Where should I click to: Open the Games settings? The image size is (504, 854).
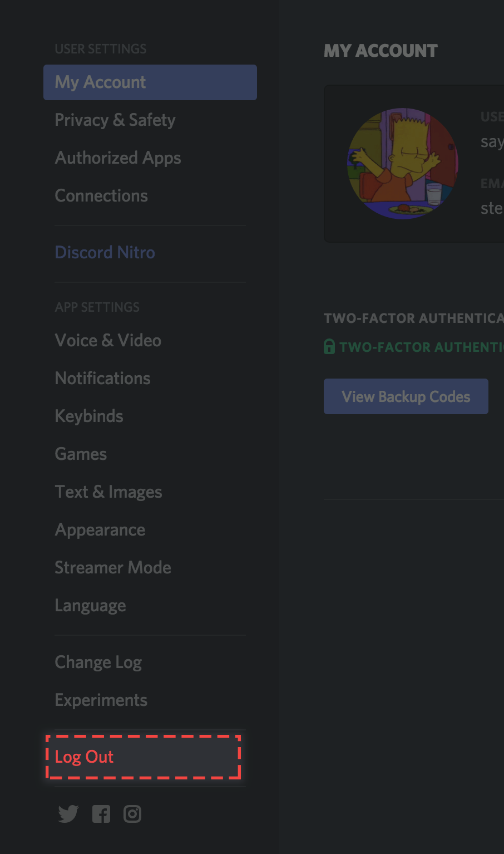pyautogui.click(x=80, y=454)
